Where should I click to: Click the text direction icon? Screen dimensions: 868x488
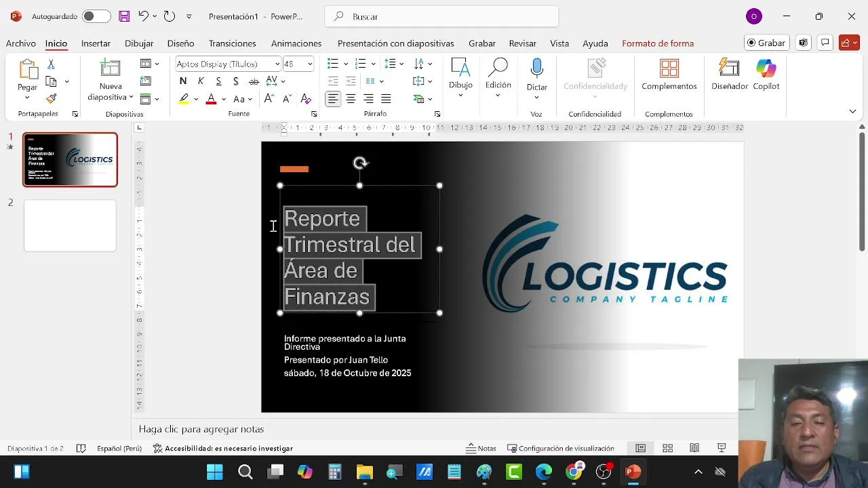point(418,64)
